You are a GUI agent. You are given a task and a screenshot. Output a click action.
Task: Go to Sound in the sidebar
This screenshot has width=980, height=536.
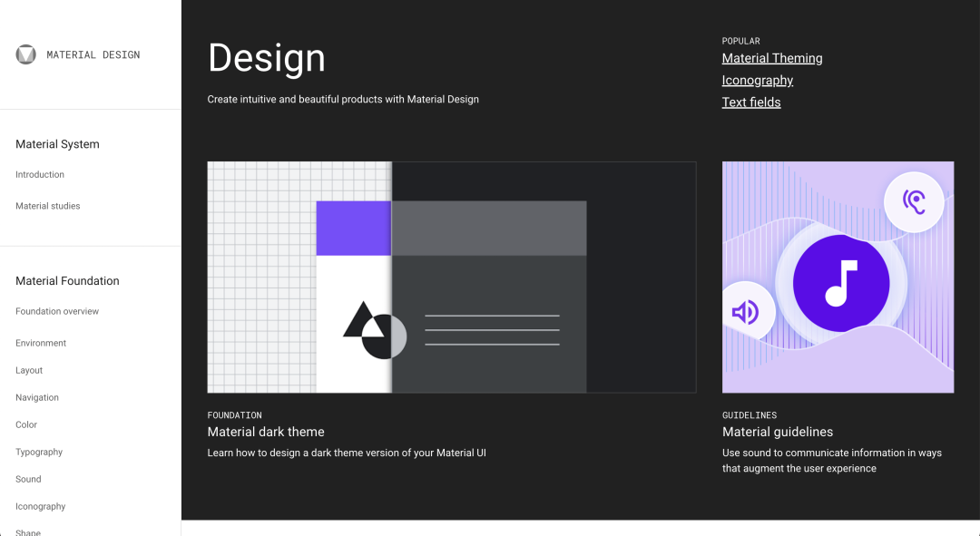pyautogui.click(x=29, y=479)
